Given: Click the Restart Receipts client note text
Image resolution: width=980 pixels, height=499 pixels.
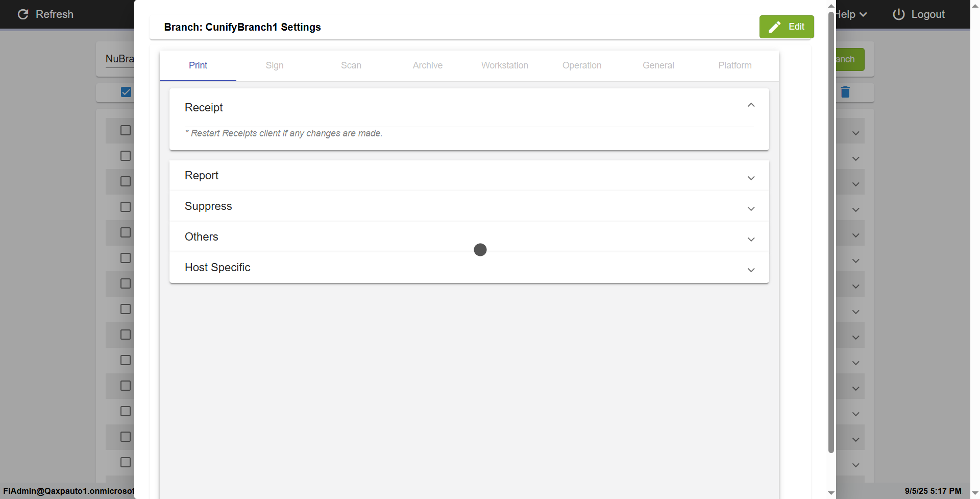Looking at the screenshot, I should [x=284, y=133].
